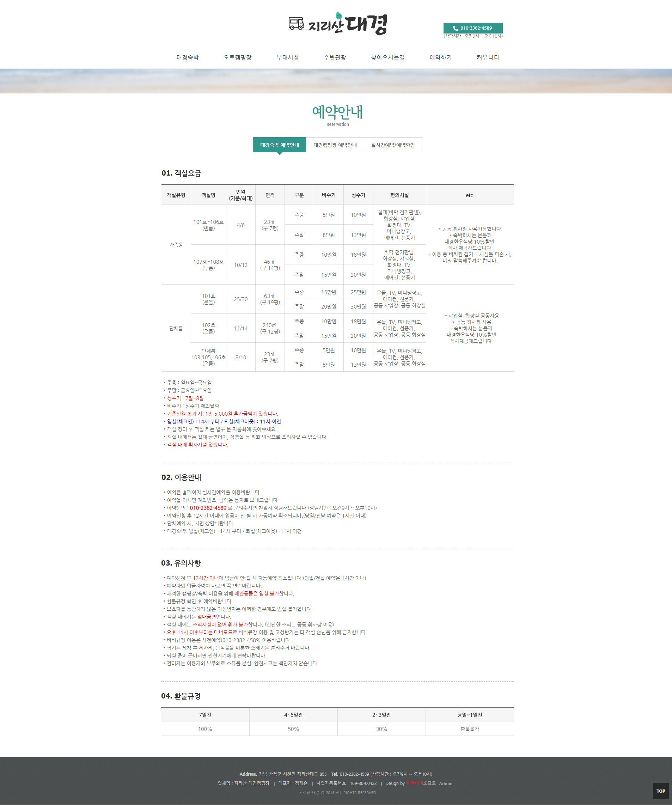Click the 03. 유의사항 section heading
This screenshot has width=672, height=805.
click(x=181, y=563)
